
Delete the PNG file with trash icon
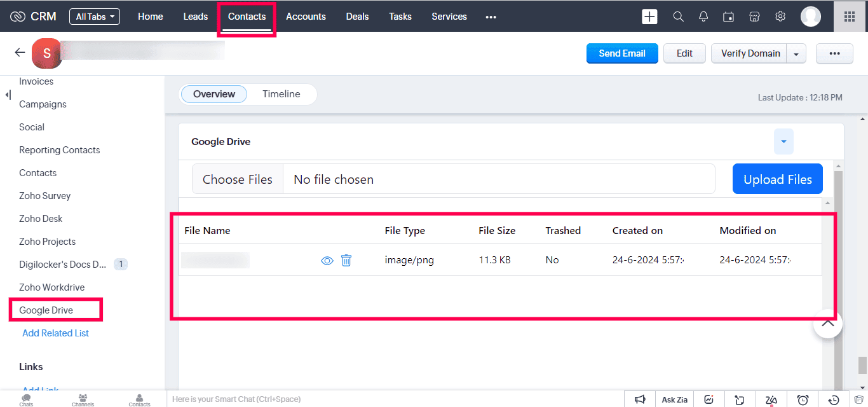pyautogui.click(x=346, y=260)
